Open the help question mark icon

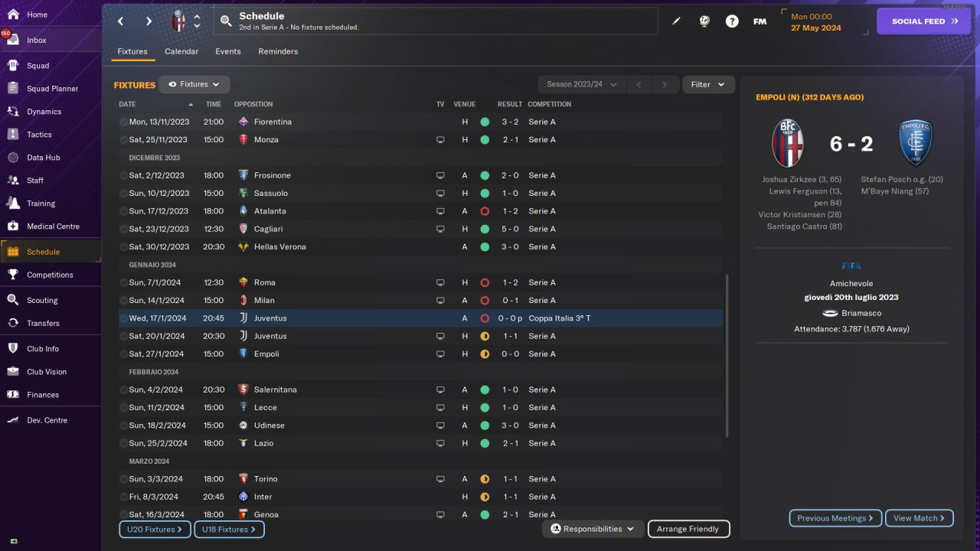(732, 21)
